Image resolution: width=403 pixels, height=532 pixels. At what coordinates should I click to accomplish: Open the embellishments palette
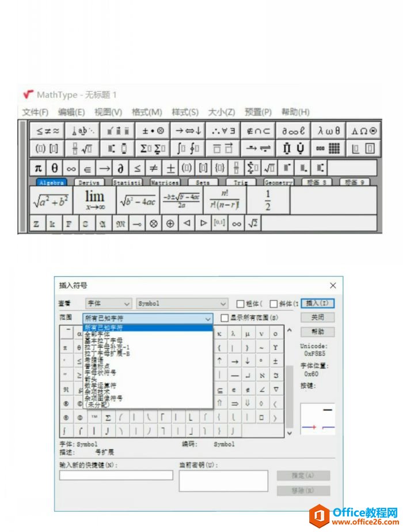[x=117, y=131]
